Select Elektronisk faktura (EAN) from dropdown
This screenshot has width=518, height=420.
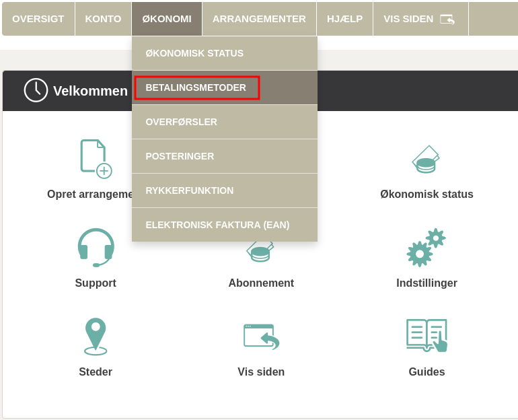click(225, 225)
